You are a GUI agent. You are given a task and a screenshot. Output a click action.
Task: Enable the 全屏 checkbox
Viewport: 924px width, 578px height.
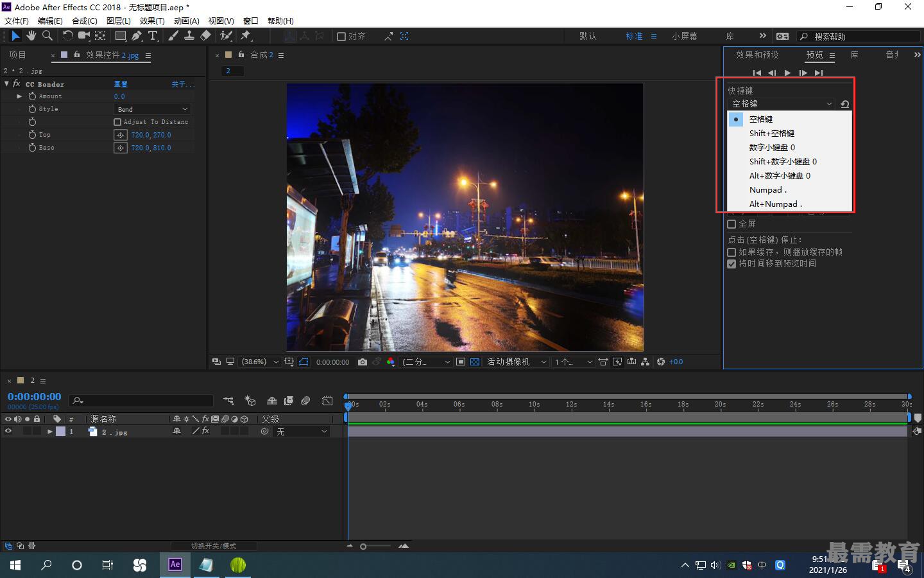pos(732,224)
